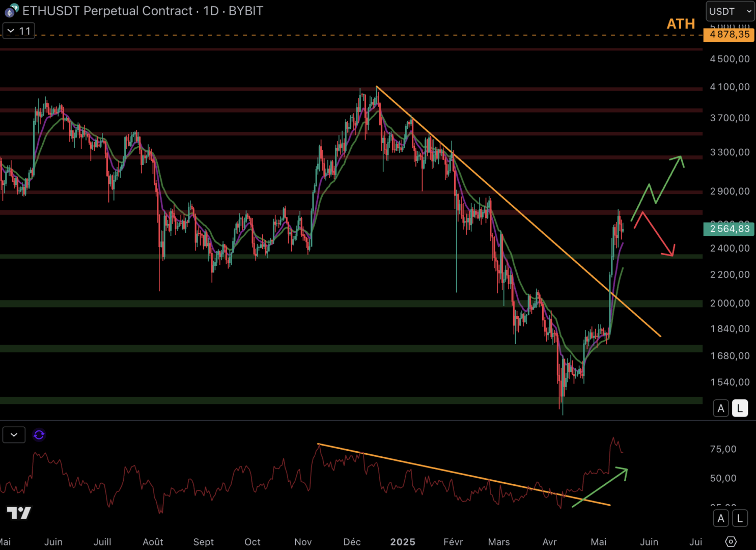Click the Juill time axis label
The width and height of the screenshot is (756, 550).
click(x=102, y=542)
